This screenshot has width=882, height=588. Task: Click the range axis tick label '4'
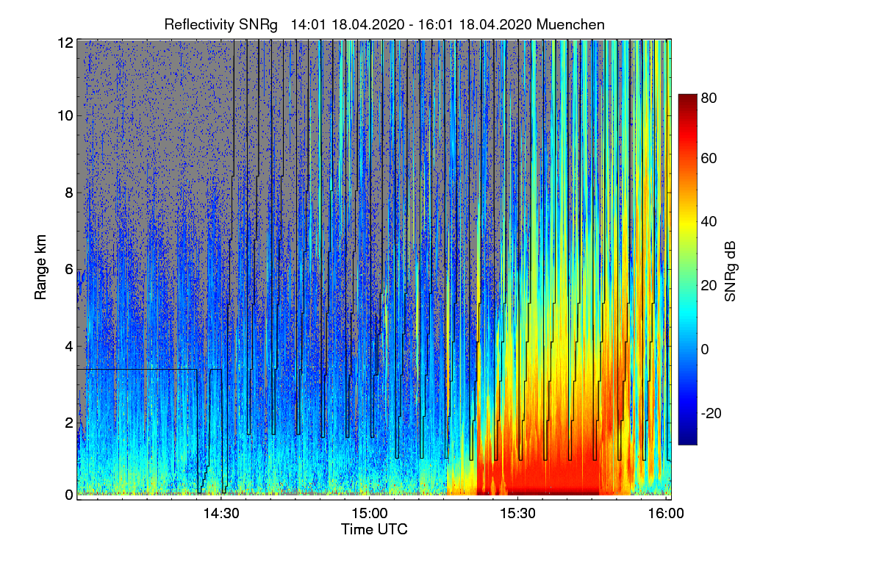point(68,346)
